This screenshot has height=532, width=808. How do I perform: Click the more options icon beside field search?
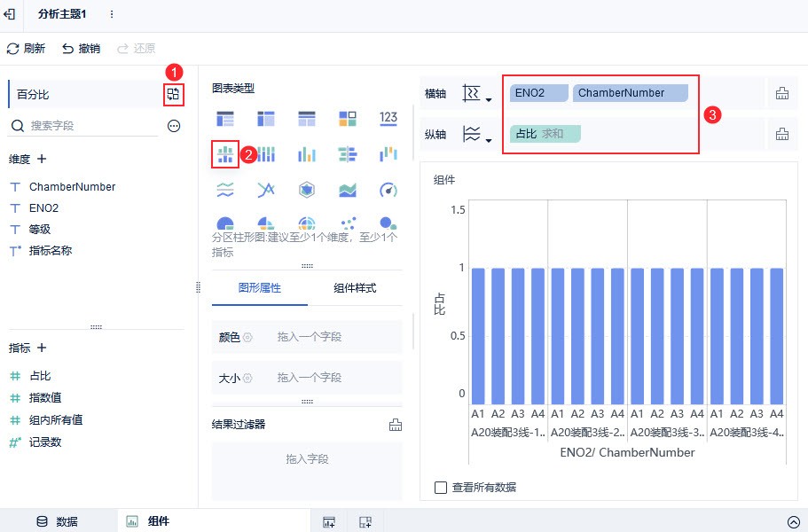coord(174,126)
